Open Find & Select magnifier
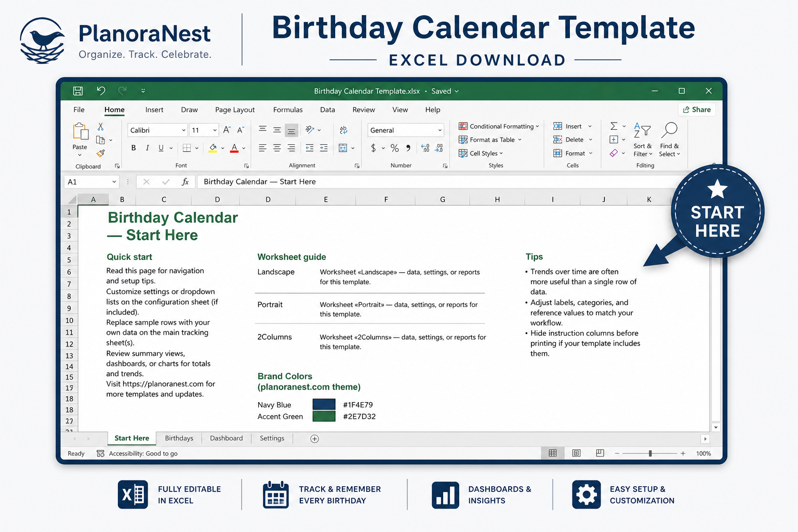The width and height of the screenshot is (798, 532). 670,130
